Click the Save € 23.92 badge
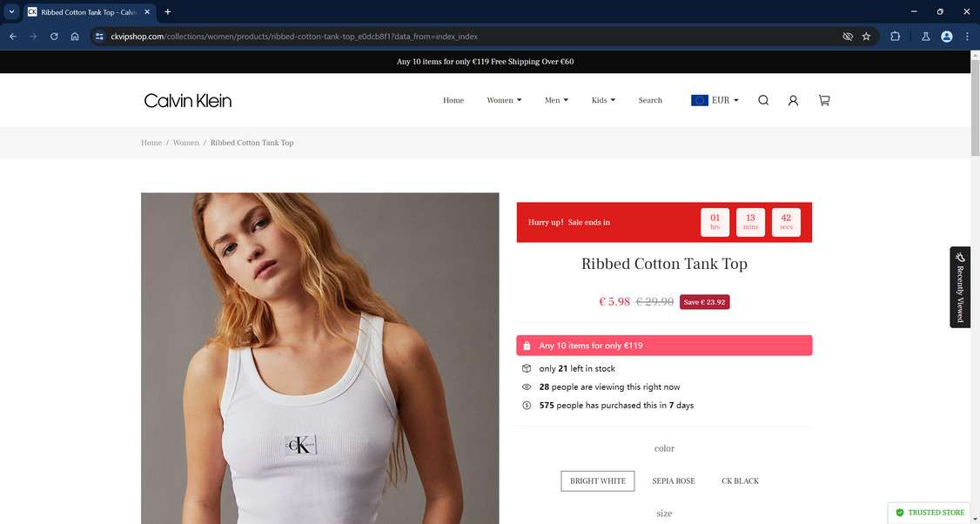Screen dimensions: 980x524 704,302
